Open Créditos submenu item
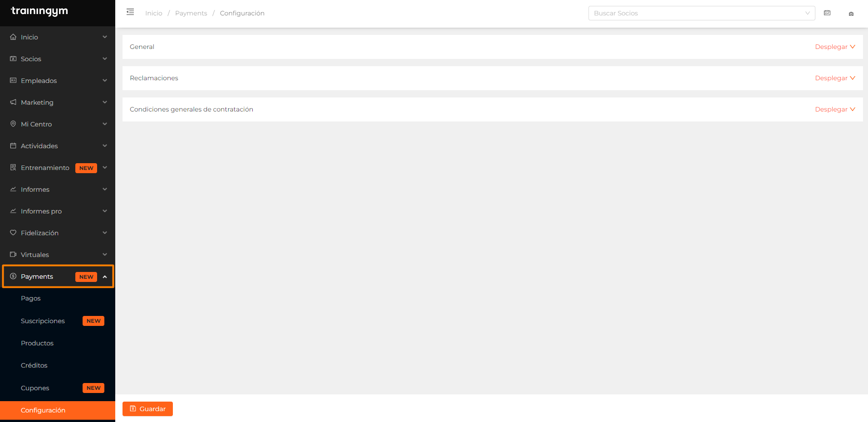Viewport: 868px width, 422px height. 58,365
